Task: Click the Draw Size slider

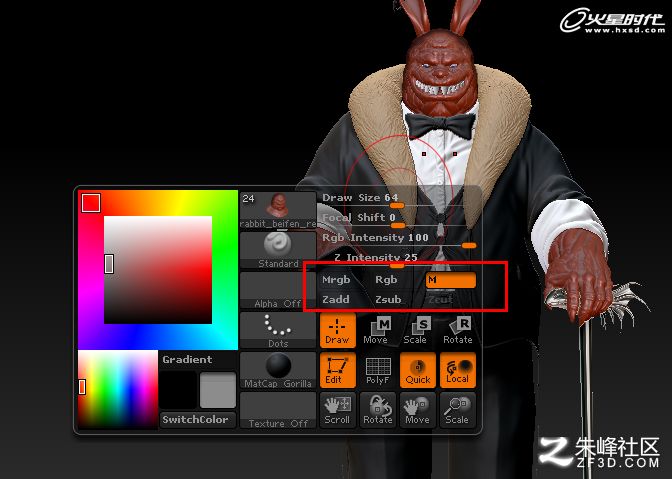Action: [x=398, y=201]
